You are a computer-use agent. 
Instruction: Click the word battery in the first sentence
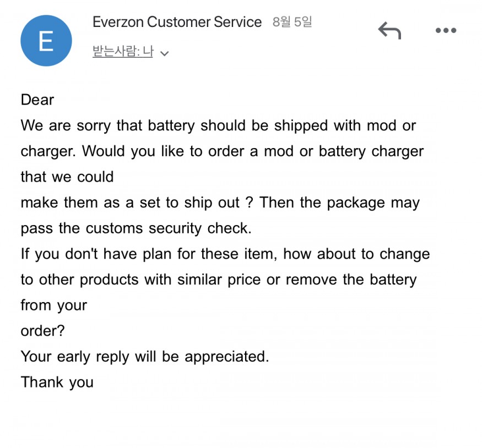coord(171,125)
